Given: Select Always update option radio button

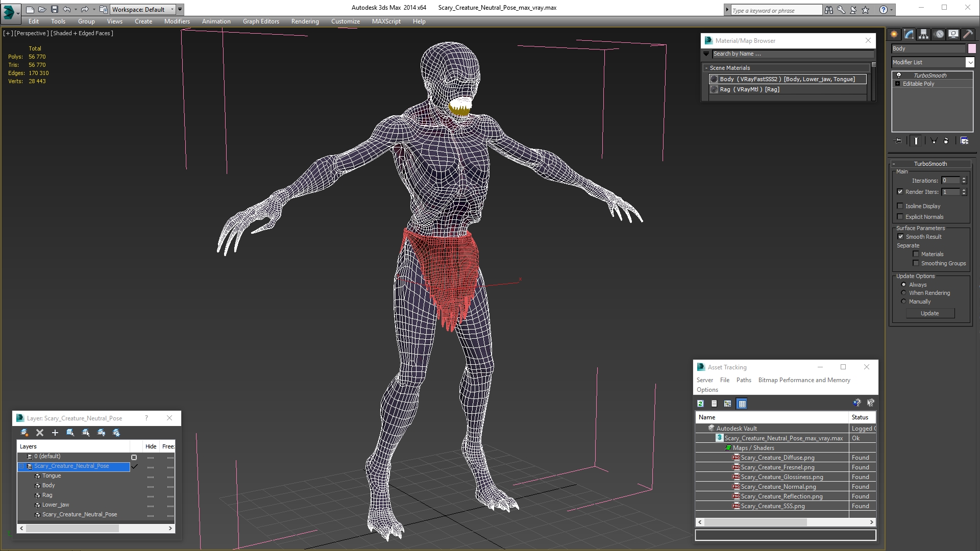Looking at the screenshot, I should click(x=903, y=285).
